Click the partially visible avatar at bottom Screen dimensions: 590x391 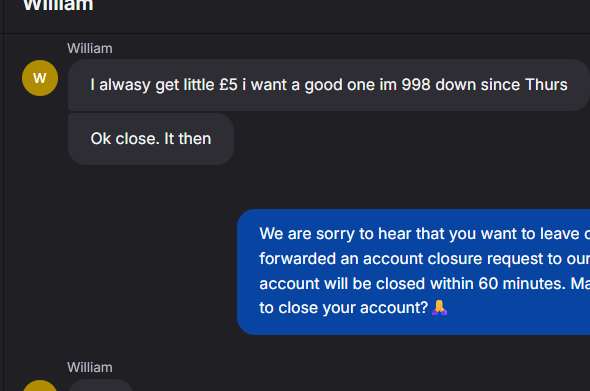coord(40,385)
